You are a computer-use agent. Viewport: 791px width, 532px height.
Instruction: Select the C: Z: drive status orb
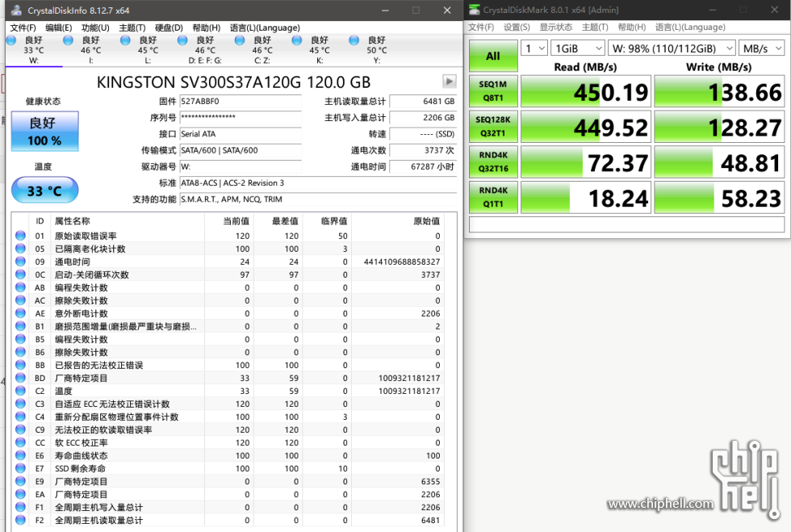[240, 40]
